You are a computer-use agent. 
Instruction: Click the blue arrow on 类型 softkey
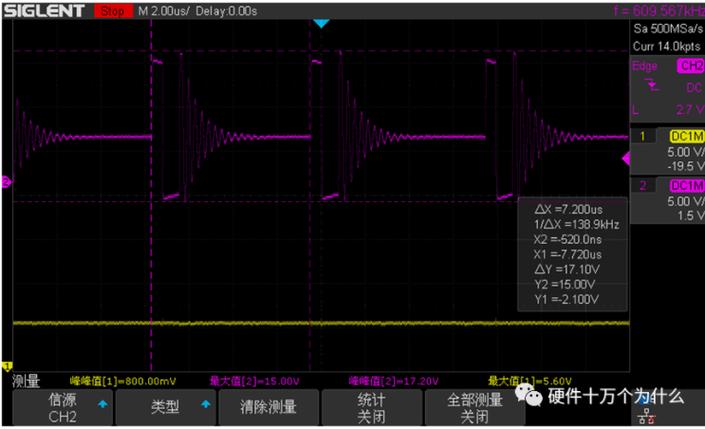(205, 404)
